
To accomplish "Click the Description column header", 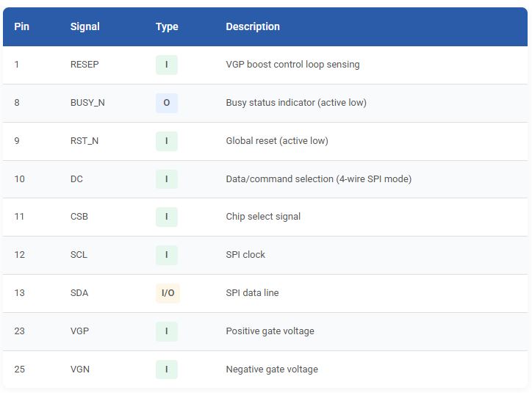I will pyautogui.click(x=253, y=26).
